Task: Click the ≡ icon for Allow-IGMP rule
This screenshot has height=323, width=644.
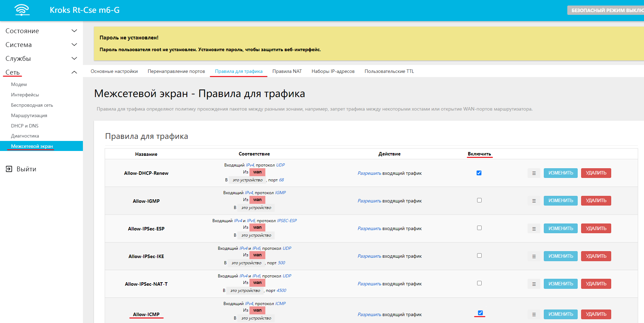Action: click(x=534, y=200)
